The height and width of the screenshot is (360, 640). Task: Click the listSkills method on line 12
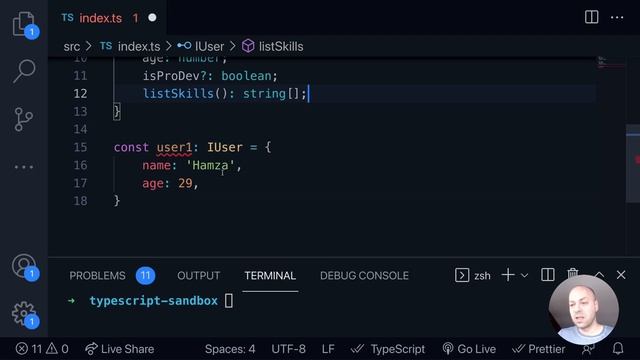coord(178,94)
